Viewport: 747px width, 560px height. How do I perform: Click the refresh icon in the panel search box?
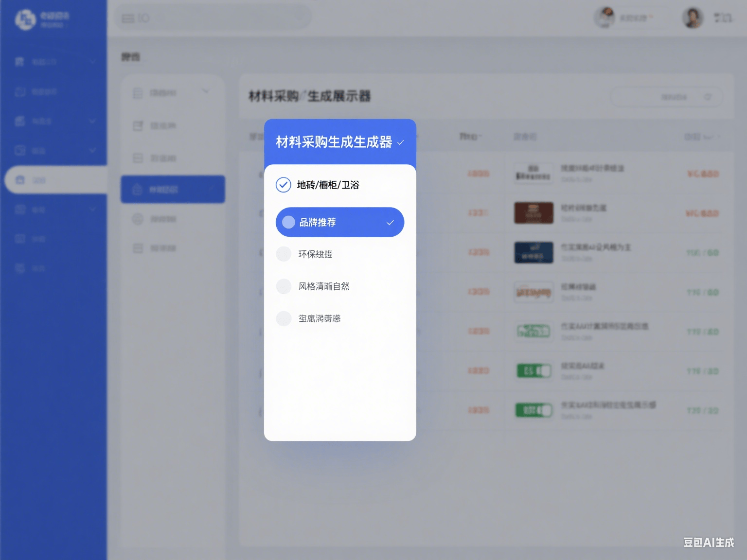(708, 97)
